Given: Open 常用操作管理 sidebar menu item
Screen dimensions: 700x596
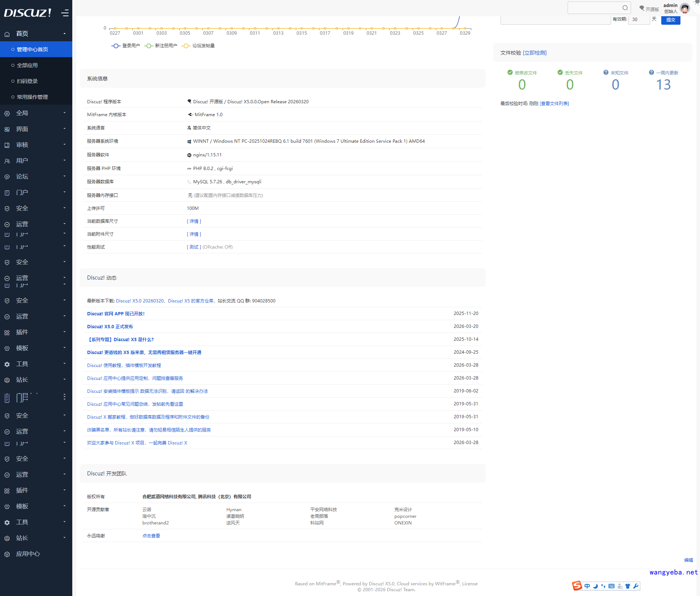Looking at the screenshot, I should coord(32,97).
